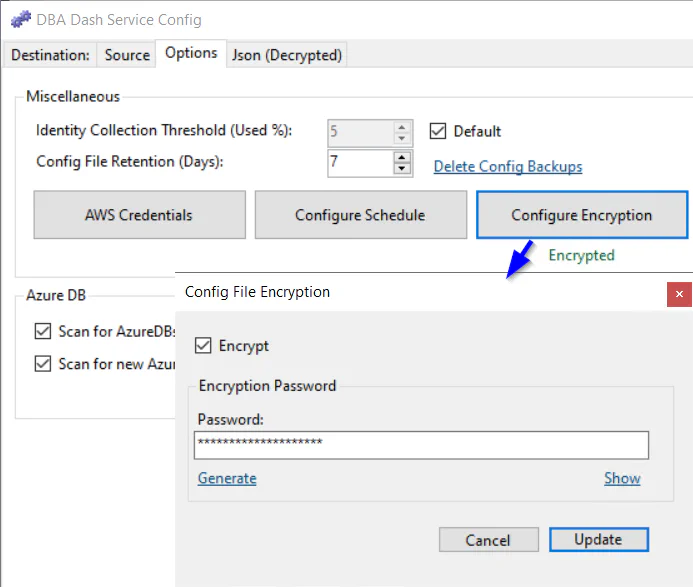Image resolution: width=693 pixels, height=587 pixels.
Task: Click the DBA Dash Service Config title
Action: [x=119, y=20]
